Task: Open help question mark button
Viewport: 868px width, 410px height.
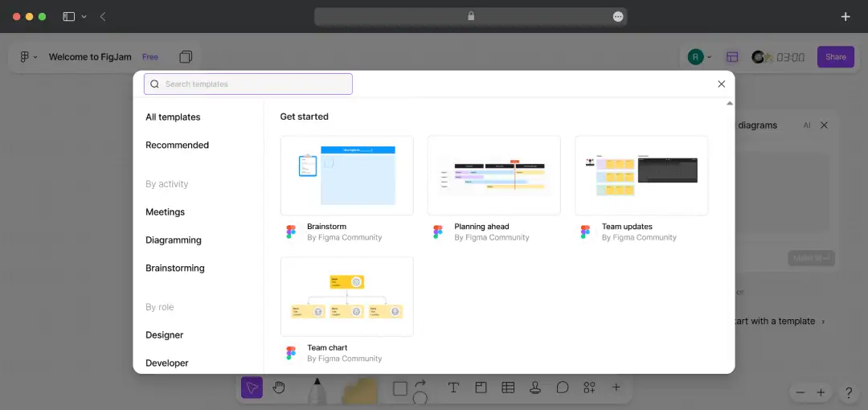Action: pos(849,393)
